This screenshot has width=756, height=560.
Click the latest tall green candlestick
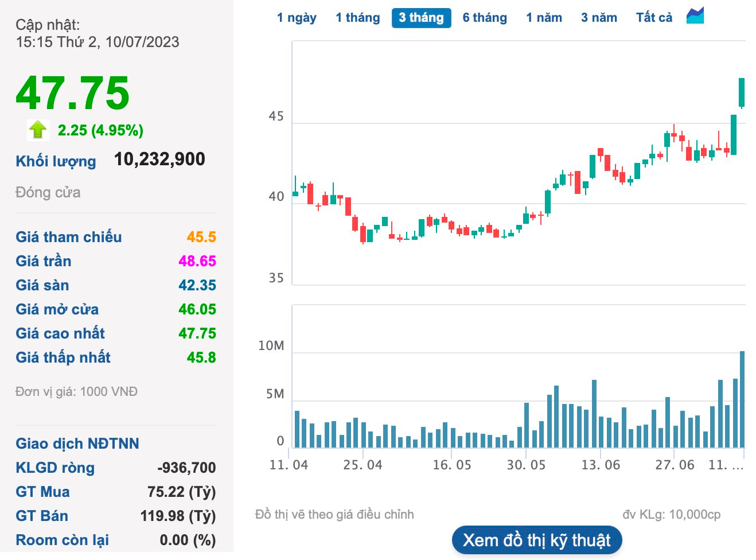point(742,92)
